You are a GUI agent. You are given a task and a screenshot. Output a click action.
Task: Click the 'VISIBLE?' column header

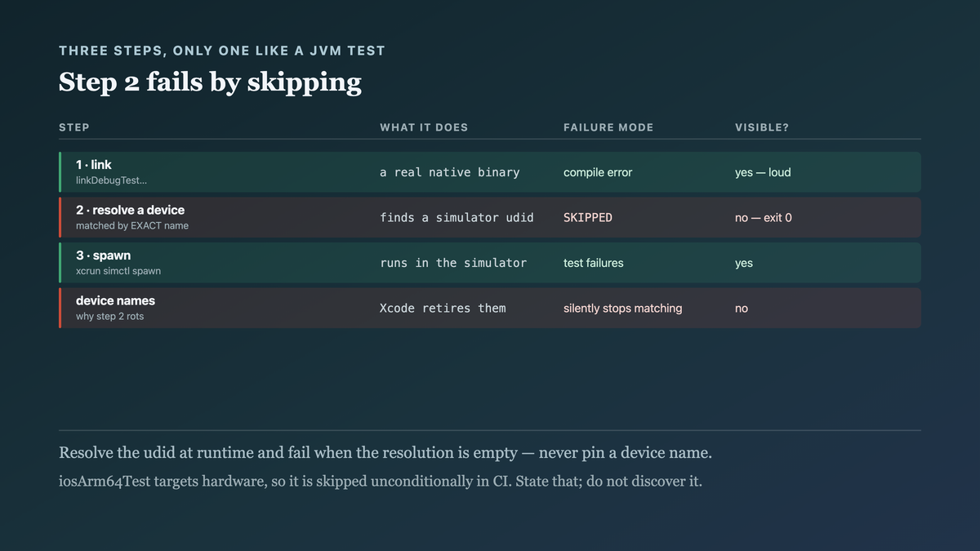tap(762, 127)
